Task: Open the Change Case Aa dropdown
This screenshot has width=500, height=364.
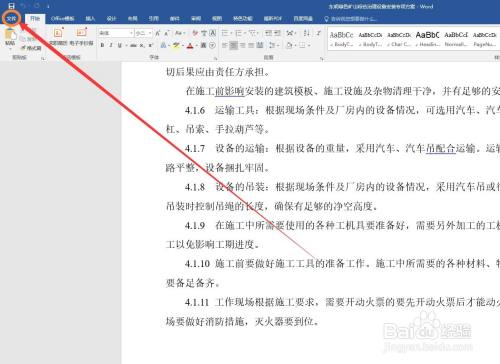Action: pos(180,33)
